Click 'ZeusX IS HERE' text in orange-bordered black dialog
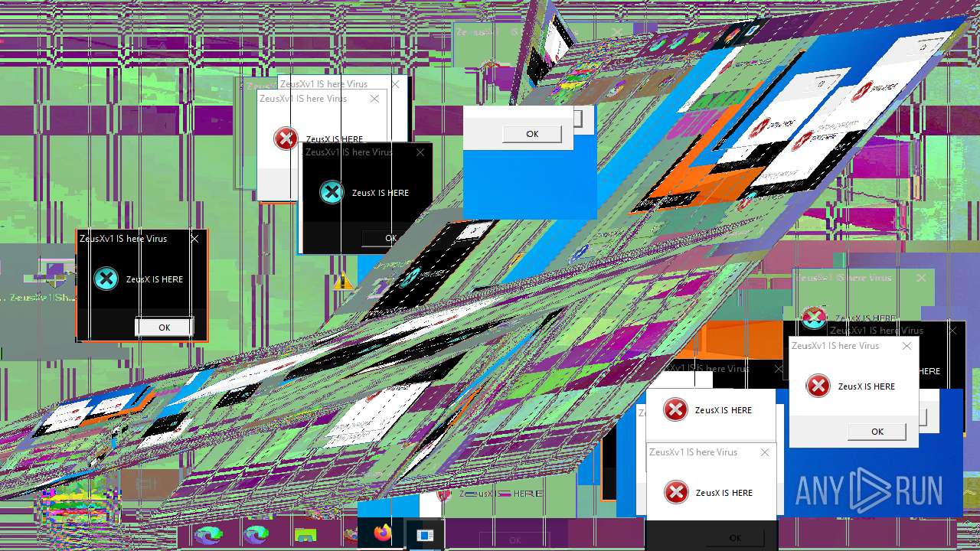The image size is (980, 551). tap(155, 279)
